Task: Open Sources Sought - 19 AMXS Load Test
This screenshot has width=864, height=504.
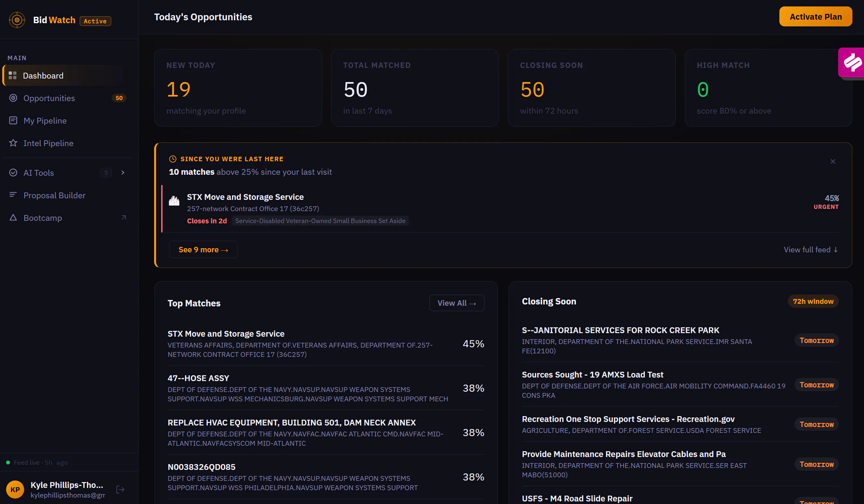Action: point(680,385)
